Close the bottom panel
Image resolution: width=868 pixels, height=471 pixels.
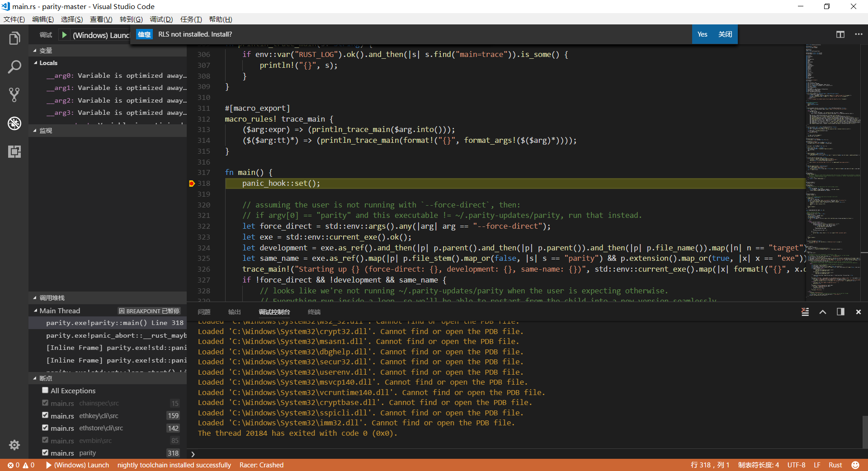coord(858,312)
